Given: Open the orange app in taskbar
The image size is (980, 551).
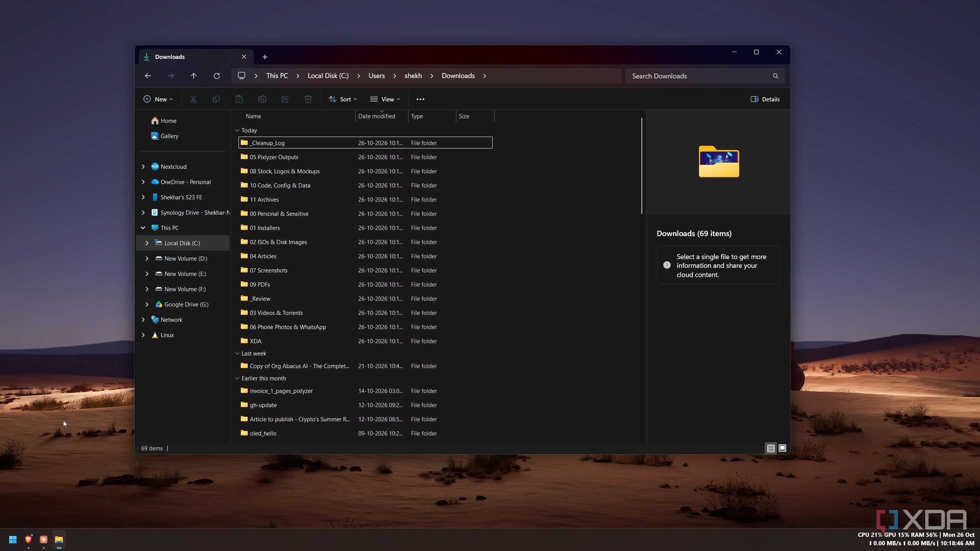Looking at the screenshot, I should point(44,540).
